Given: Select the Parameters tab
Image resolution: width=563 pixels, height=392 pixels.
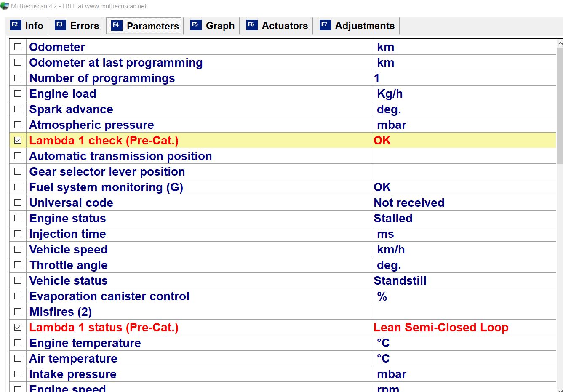Looking at the screenshot, I should pyautogui.click(x=144, y=26).
